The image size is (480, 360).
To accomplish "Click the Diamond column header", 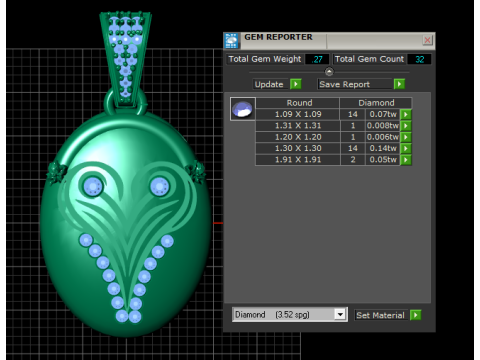I will tap(376, 103).
